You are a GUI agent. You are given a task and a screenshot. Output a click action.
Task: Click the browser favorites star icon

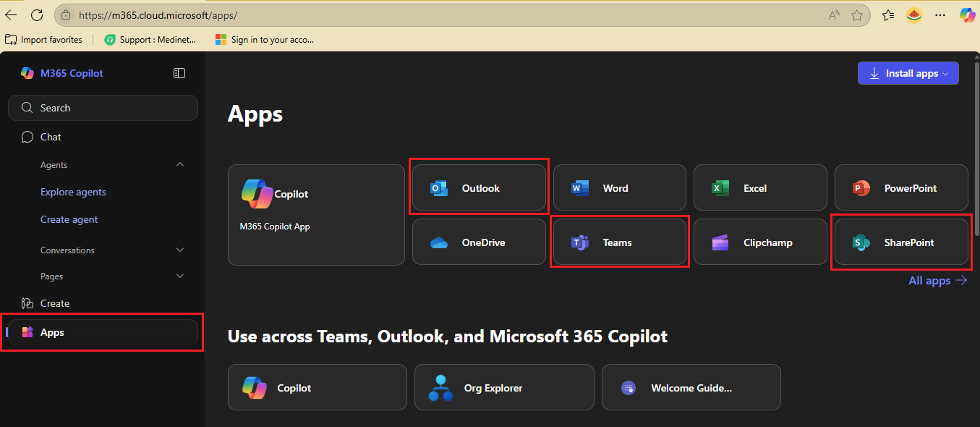(x=857, y=15)
